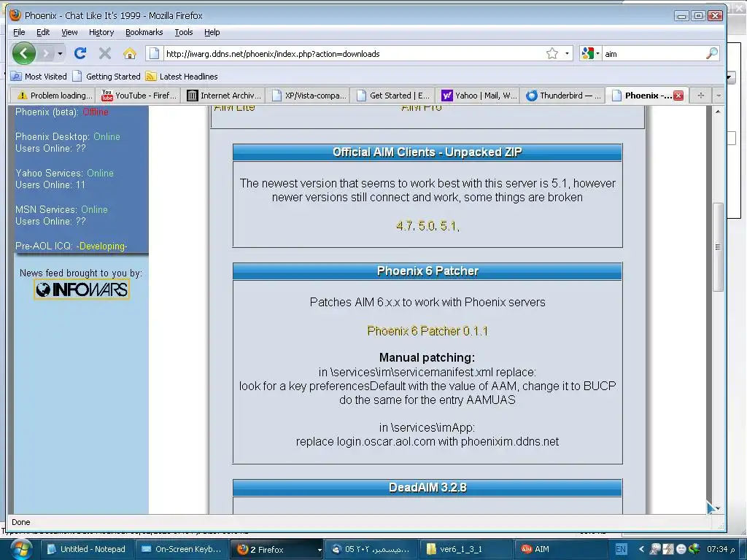Open the ver6_1_3_1 folder taskbar button
This screenshot has height=560, width=747.
click(465, 549)
